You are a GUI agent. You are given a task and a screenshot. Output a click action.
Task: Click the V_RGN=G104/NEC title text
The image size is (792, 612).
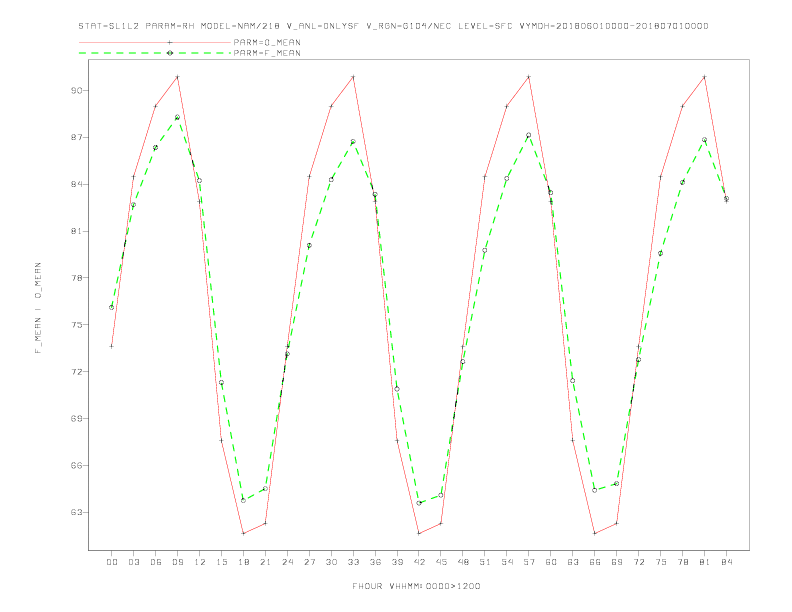[x=409, y=26]
